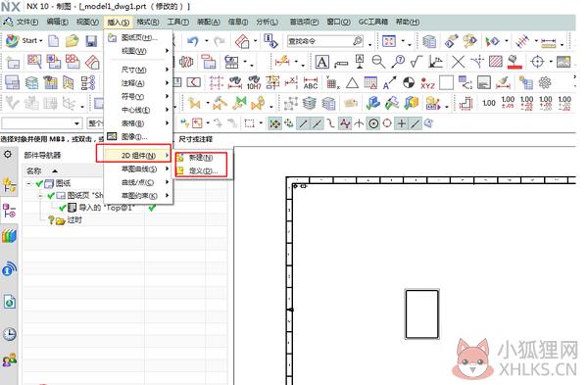Click the raster image icon at toolbar end

point(563,62)
